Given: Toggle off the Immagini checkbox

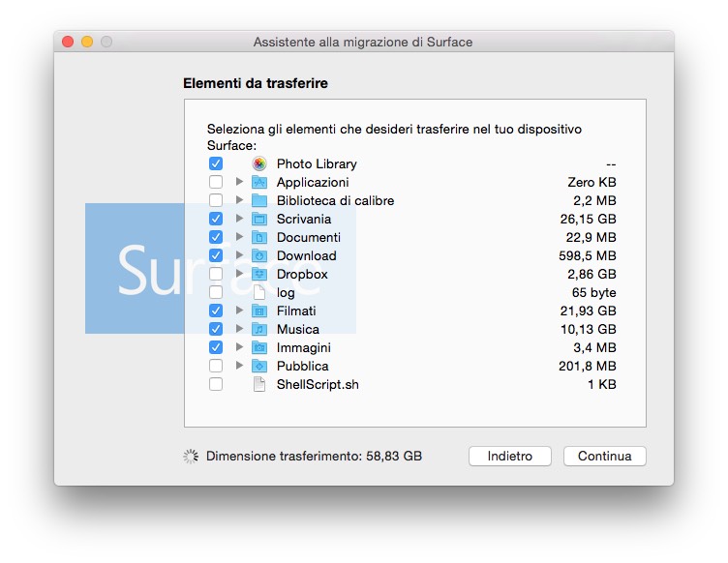Looking at the screenshot, I should (216, 347).
